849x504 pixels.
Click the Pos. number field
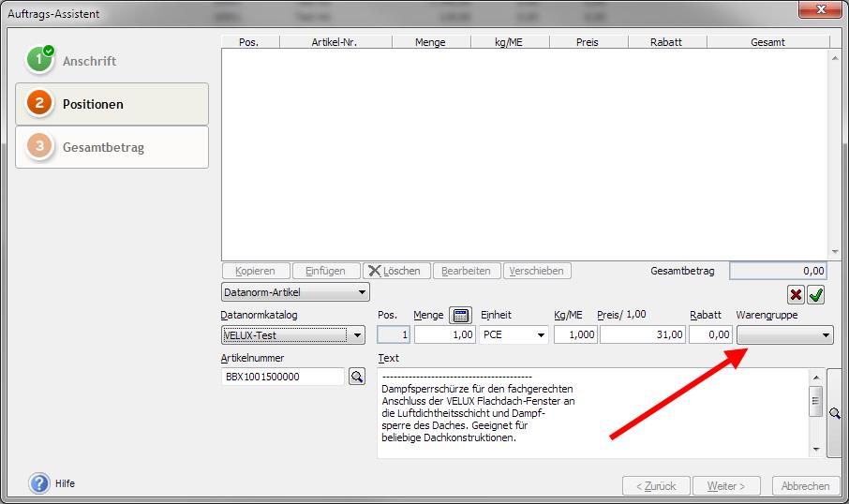click(x=394, y=334)
